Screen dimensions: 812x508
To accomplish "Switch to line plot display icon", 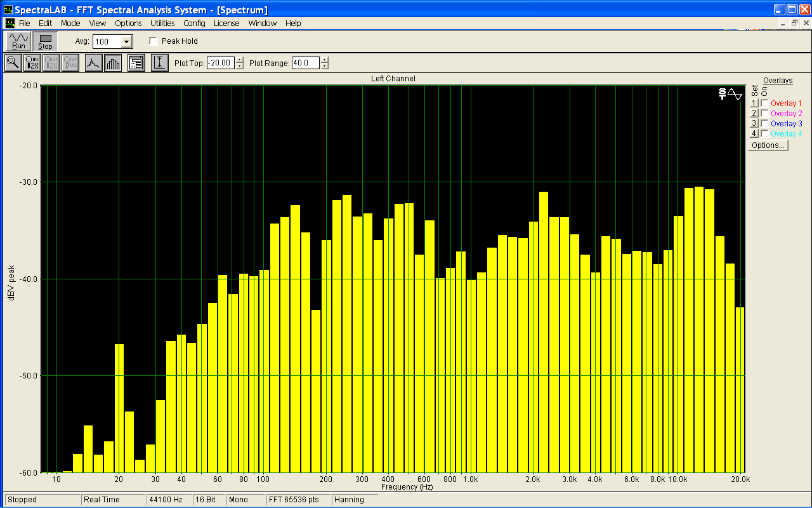I will [x=93, y=63].
